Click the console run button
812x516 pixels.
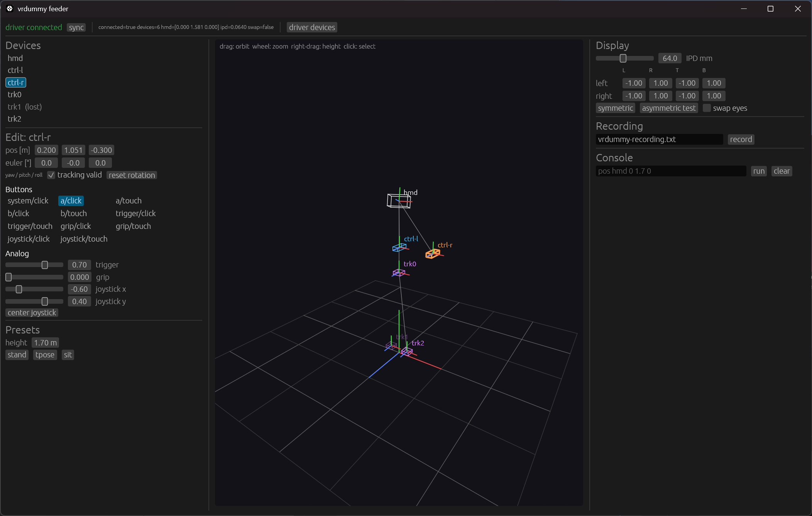[x=759, y=171]
